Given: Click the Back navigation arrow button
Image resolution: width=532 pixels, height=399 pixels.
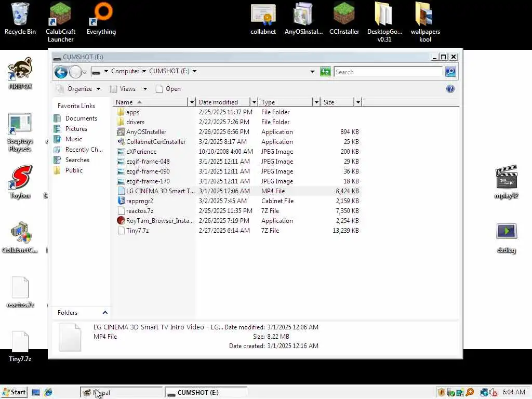Looking at the screenshot, I should point(61,72).
